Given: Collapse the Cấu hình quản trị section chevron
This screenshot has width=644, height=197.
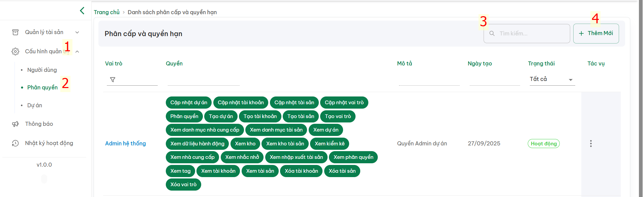Looking at the screenshot, I should [77, 52].
